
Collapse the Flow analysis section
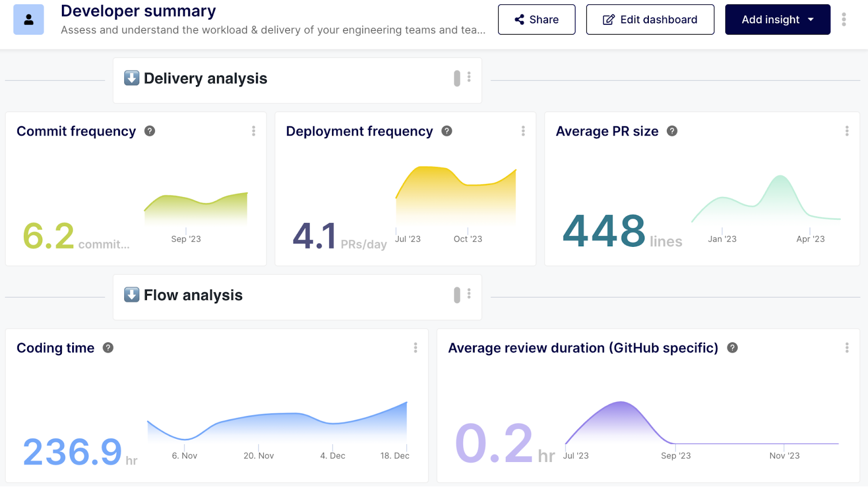click(x=131, y=295)
